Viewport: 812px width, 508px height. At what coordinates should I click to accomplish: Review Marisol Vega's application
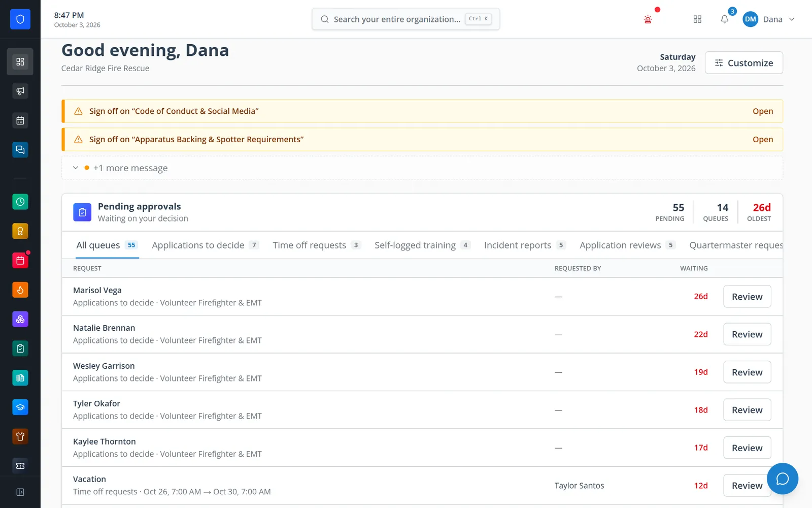tap(747, 297)
